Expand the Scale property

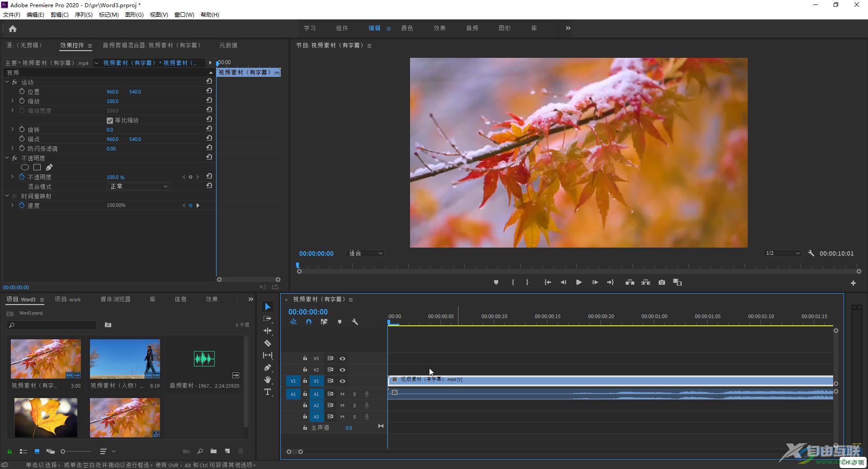click(x=12, y=101)
